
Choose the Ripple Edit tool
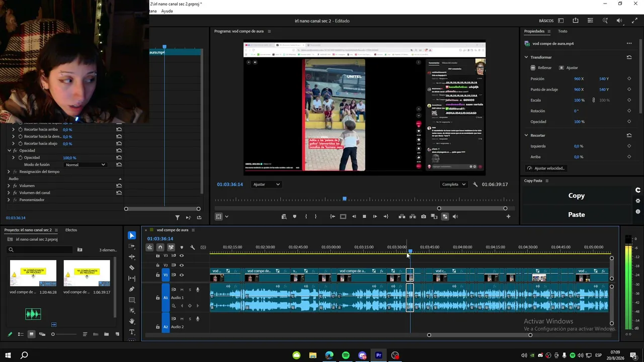(x=132, y=257)
